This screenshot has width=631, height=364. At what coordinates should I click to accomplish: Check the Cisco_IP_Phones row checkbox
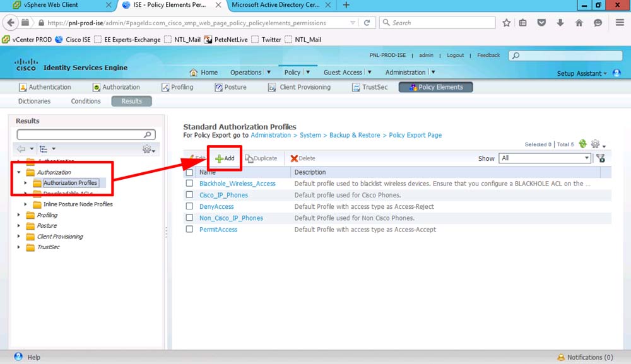[x=189, y=195]
